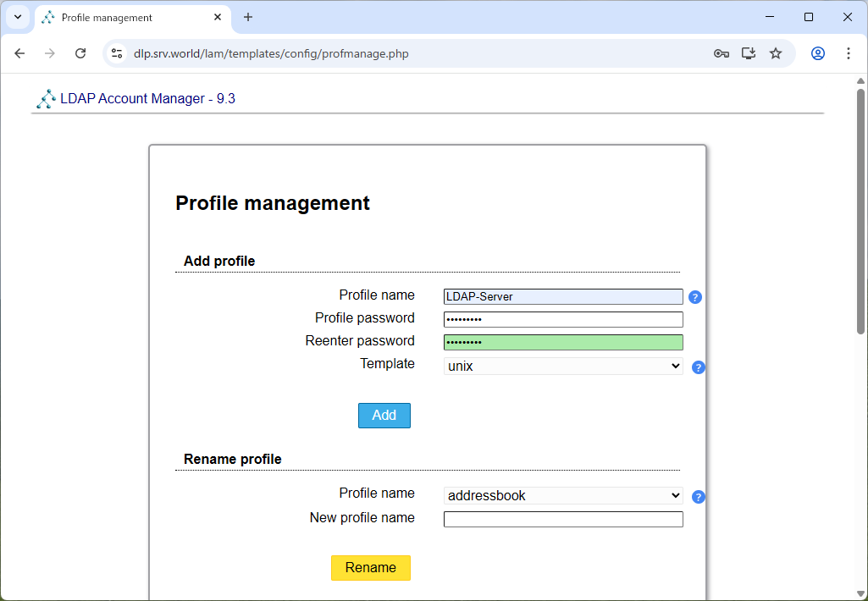Open a new browser tab
The height and width of the screenshot is (601, 868).
[248, 17]
